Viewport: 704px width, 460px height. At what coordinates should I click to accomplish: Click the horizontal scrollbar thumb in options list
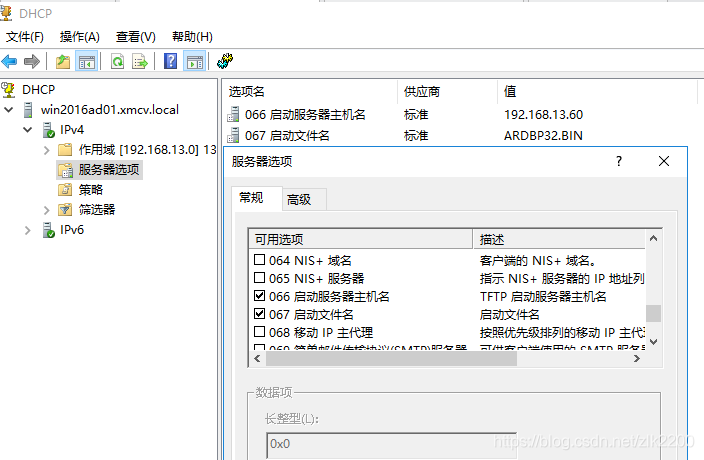click(391, 358)
